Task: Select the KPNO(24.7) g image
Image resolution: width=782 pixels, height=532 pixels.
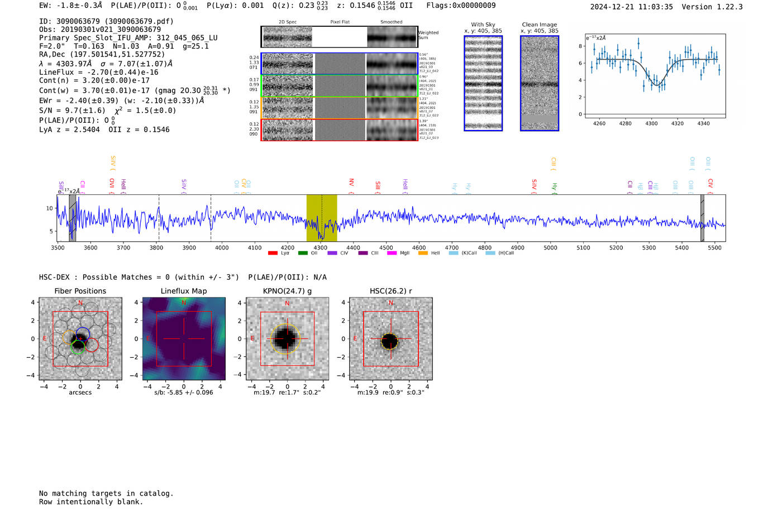Action: [x=287, y=339]
